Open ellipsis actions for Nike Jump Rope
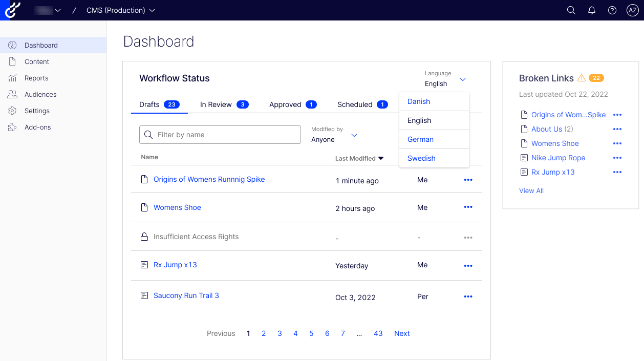Image resolution: width=644 pixels, height=361 pixels. coord(617,158)
